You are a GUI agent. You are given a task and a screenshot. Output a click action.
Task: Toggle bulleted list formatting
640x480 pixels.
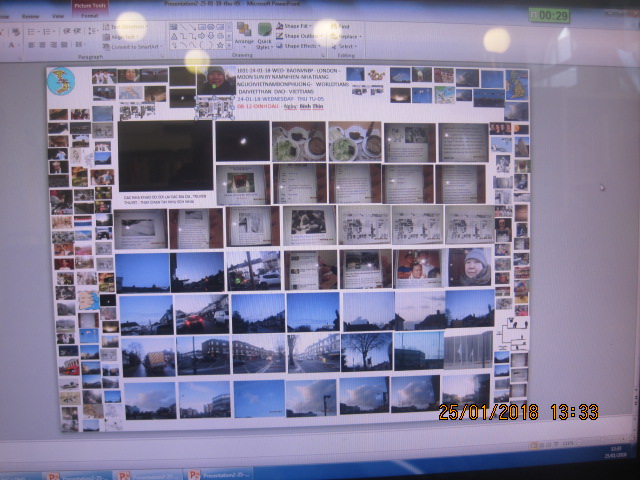31,32
